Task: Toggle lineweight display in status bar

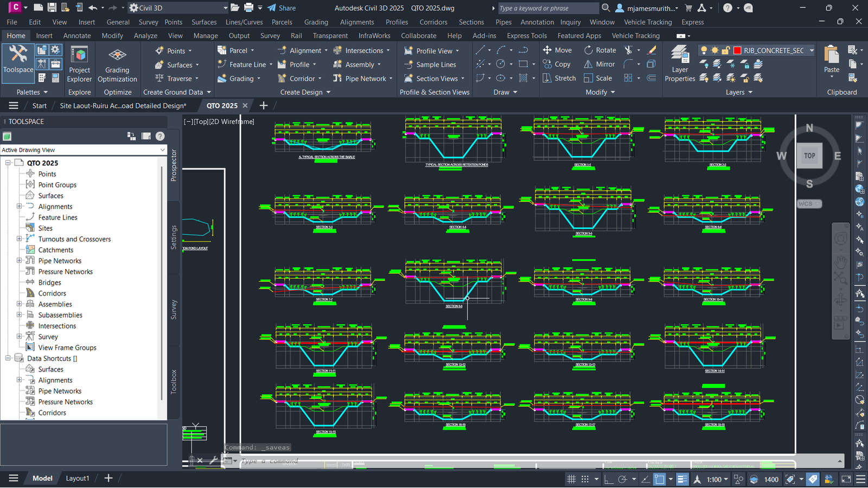Action: pos(682,479)
